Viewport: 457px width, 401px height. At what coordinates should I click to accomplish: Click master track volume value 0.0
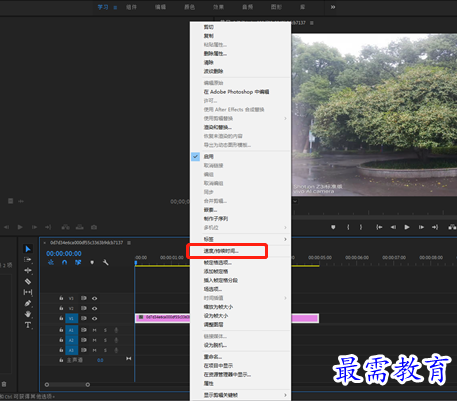coord(100,360)
